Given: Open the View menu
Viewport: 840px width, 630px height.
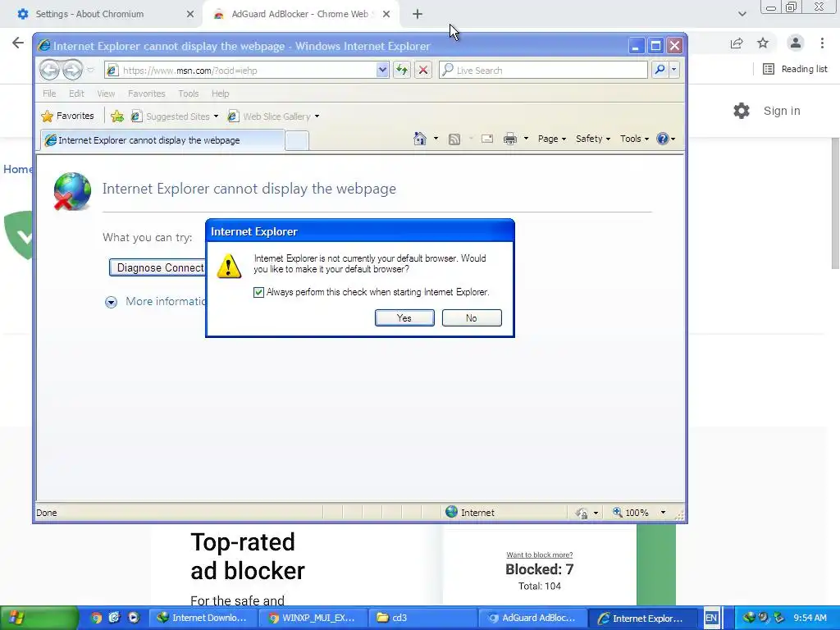Looking at the screenshot, I should [106, 94].
